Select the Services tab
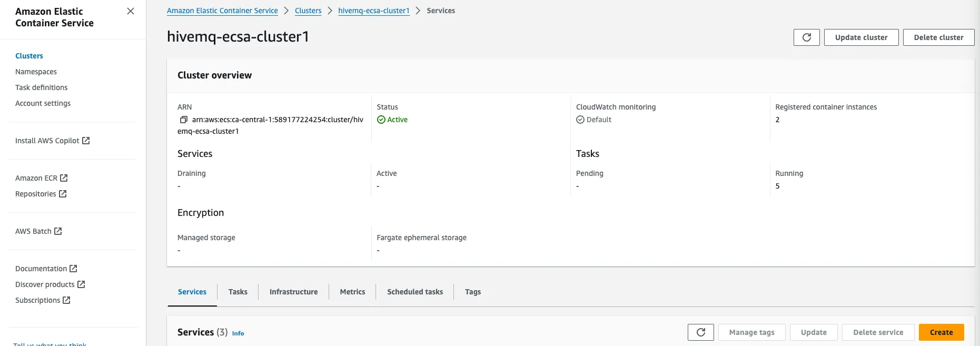This screenshot has height=346, width=980. coord(192,292)
